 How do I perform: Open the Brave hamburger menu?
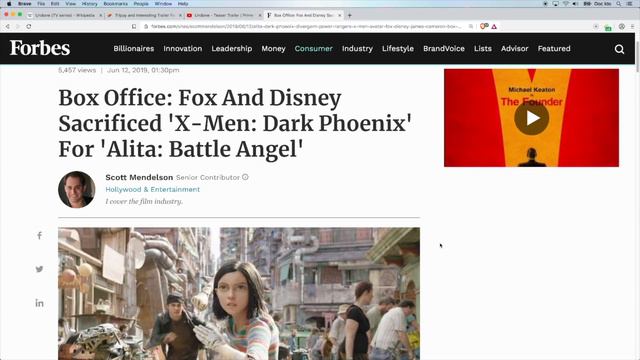tap(632, 27)
